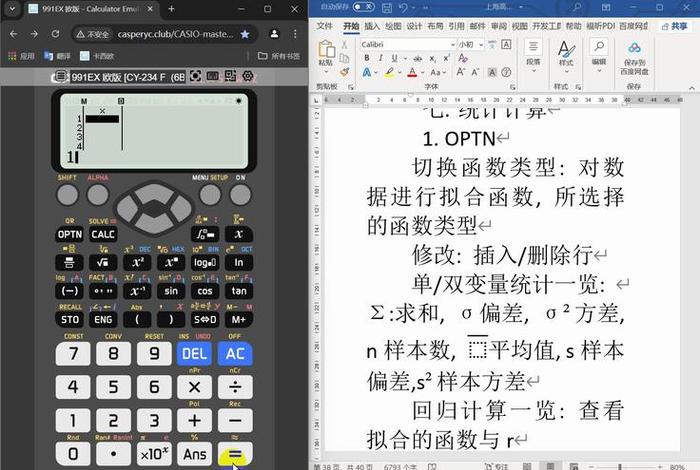Toggle Underline formatting in Word
Image resolution: width=700 pixels, height=470 pixels.
394,58
